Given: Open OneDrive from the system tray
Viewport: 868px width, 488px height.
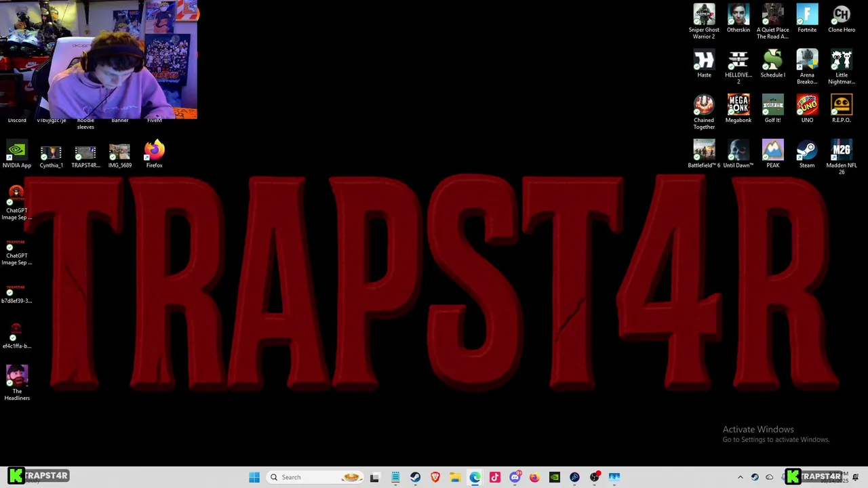Looking at the screenshot, I should tap(770, 477).
